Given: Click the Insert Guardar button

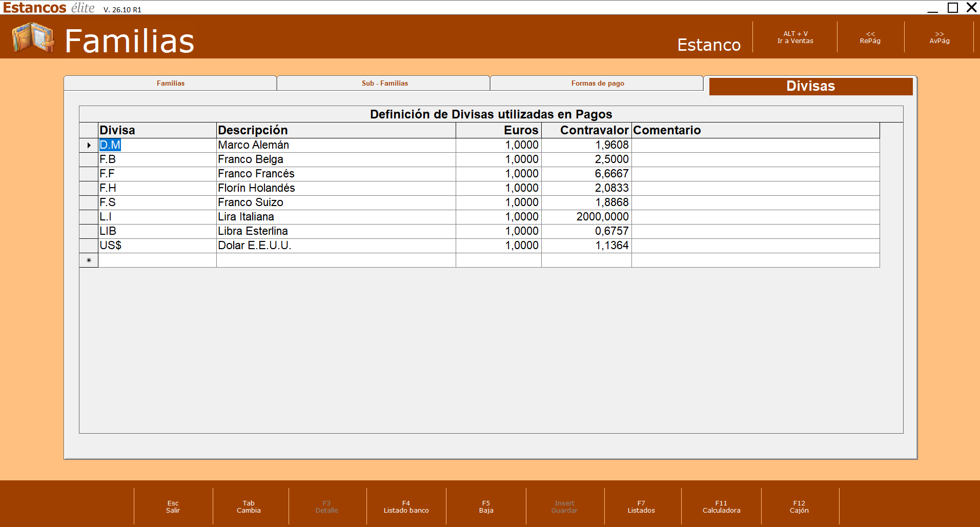Looking at the screenshot, I should [x=564, y=506].
